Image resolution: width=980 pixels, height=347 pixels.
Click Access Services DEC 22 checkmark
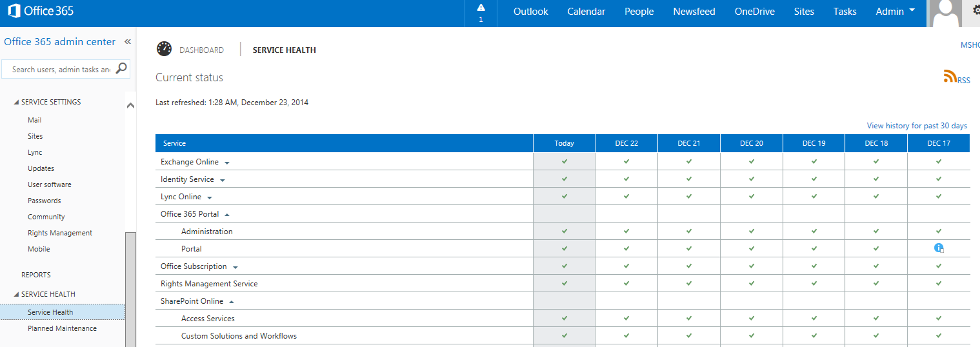coord(626,318)
